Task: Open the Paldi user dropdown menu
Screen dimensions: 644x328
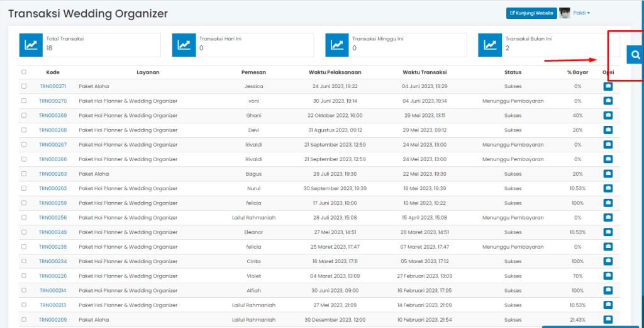Action: click(580, 13)
